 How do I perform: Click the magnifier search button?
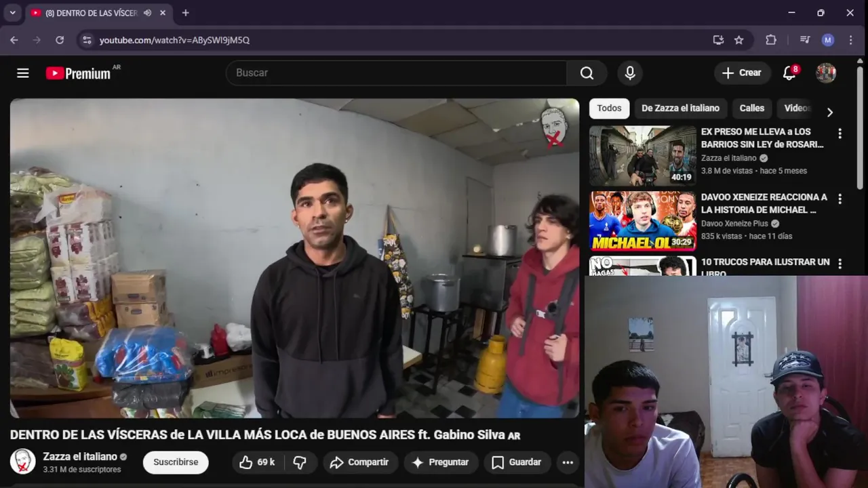[x=587, y=73]
